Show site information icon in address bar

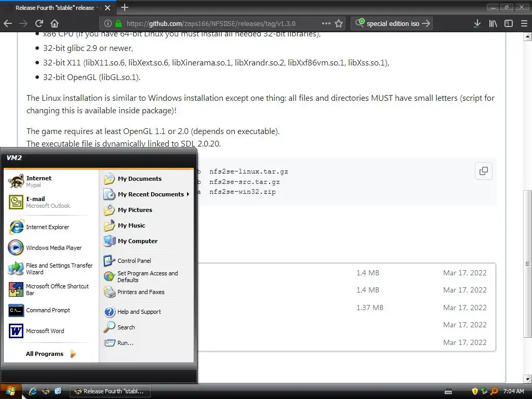(108, 23)
